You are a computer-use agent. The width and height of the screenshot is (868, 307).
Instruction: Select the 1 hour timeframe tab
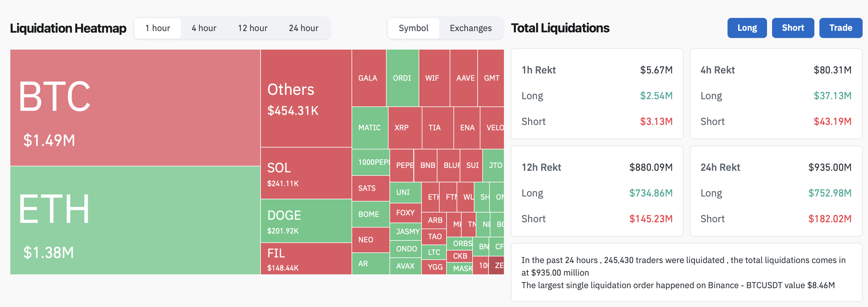[x=158, y=28]
